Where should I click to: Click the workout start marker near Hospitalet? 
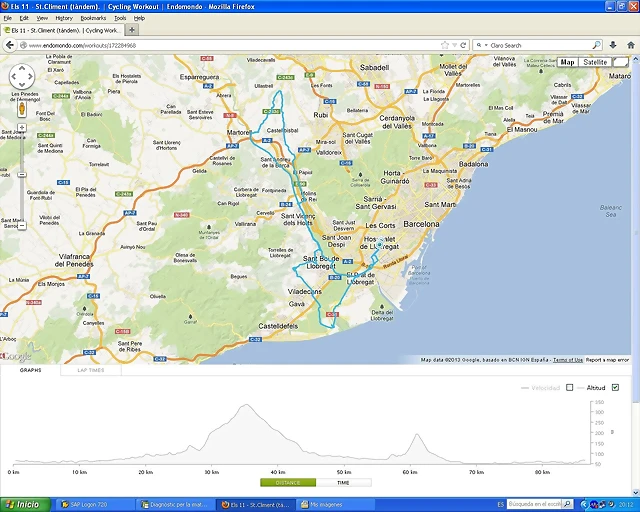click(x=380, y=244)
